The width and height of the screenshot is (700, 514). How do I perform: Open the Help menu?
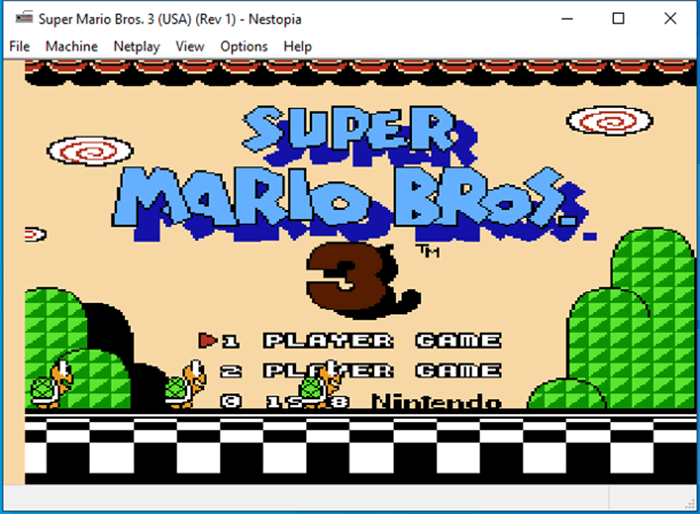[x=297, y=46]
